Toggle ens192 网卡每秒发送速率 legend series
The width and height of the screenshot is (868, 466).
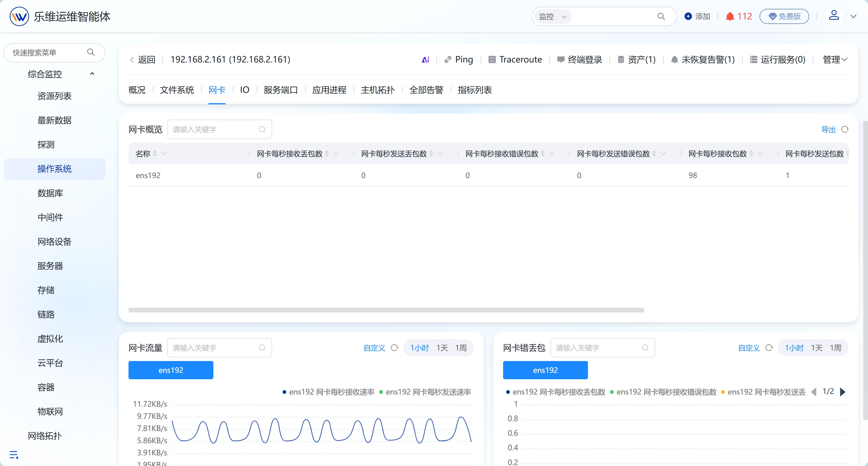(425, 392)
